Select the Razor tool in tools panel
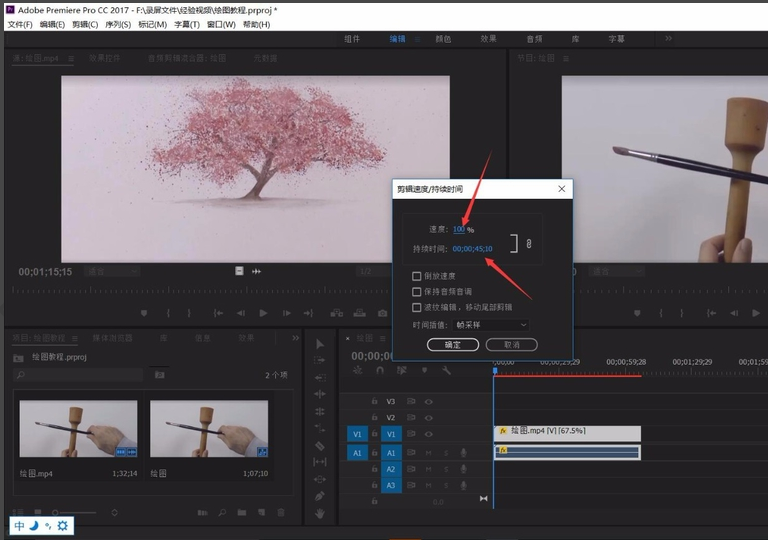This screenshot has width=768, height=540. (x=320, y=445)
